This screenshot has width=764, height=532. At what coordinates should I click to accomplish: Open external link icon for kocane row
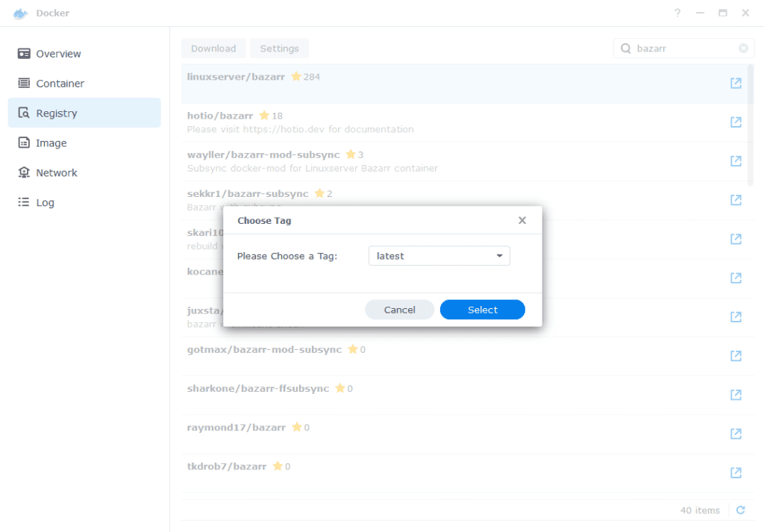[x=736, y=278]
